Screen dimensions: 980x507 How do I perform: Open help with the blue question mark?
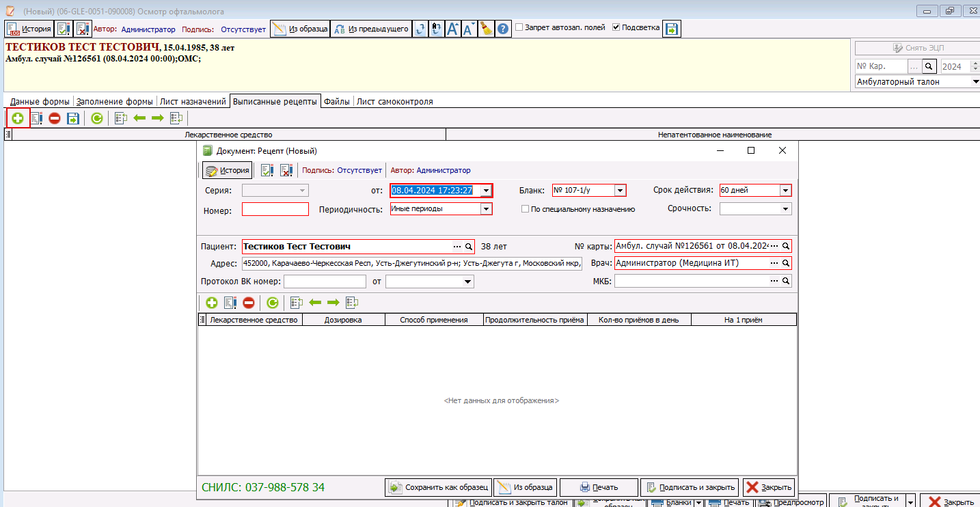pyautogui.click(x=503, y=29)
